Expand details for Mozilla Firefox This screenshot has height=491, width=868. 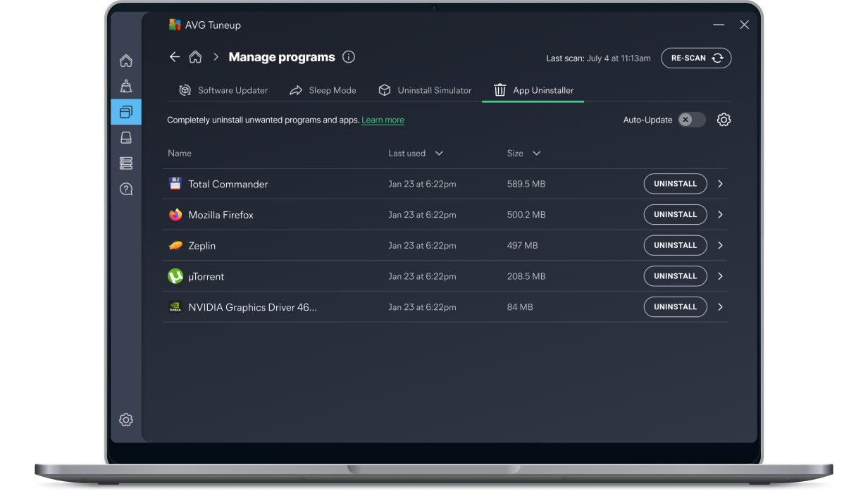720,214
